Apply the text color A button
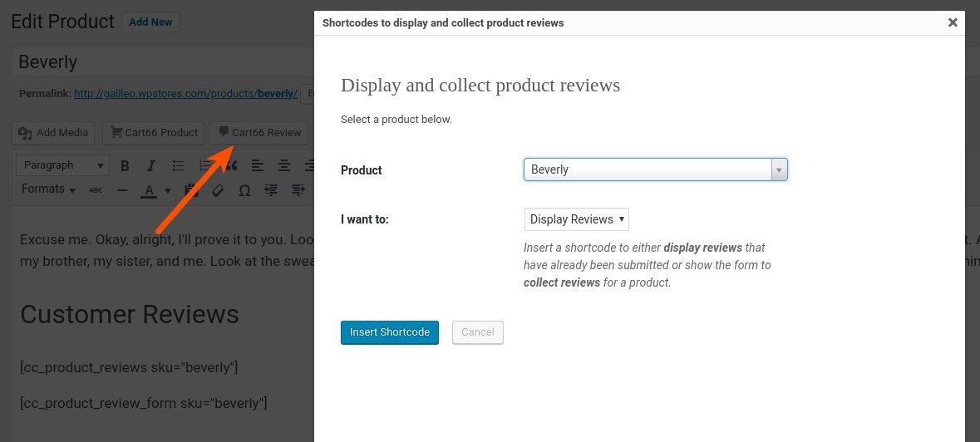The width and height of the screenshot is (980, 442). [x=148, y=189]
